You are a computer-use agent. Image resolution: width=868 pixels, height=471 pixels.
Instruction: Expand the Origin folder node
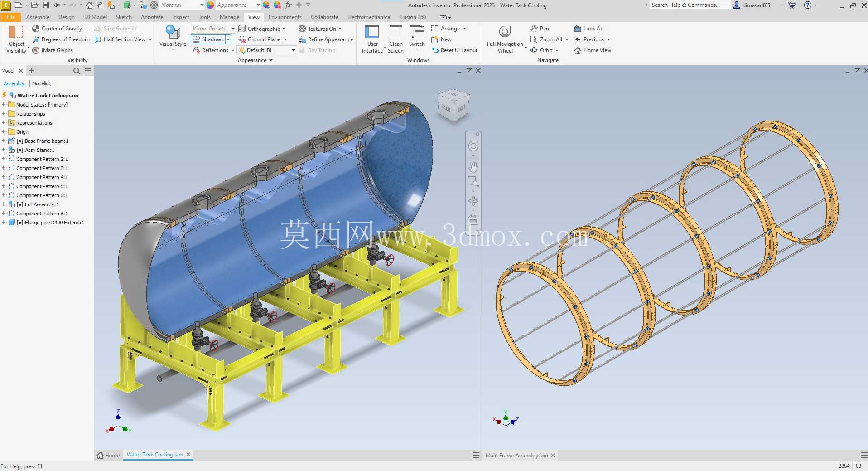(4, 132)
